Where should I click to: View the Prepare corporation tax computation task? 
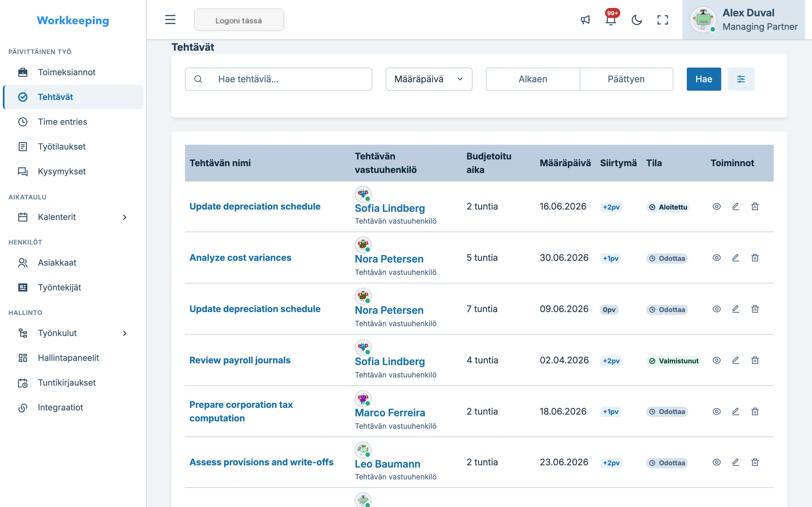716,412
